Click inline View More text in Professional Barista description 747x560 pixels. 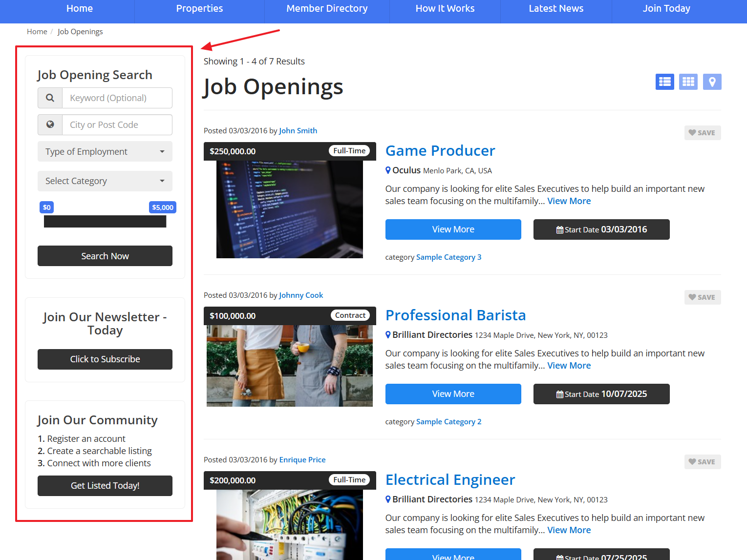(x=569, y=366)
